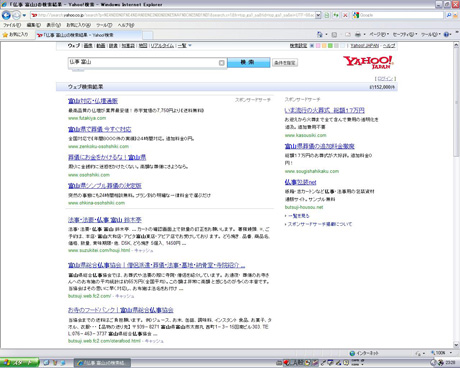This screenshot has width=460, height=368.
Task: Switch to 動画 search
Action: 101,46
